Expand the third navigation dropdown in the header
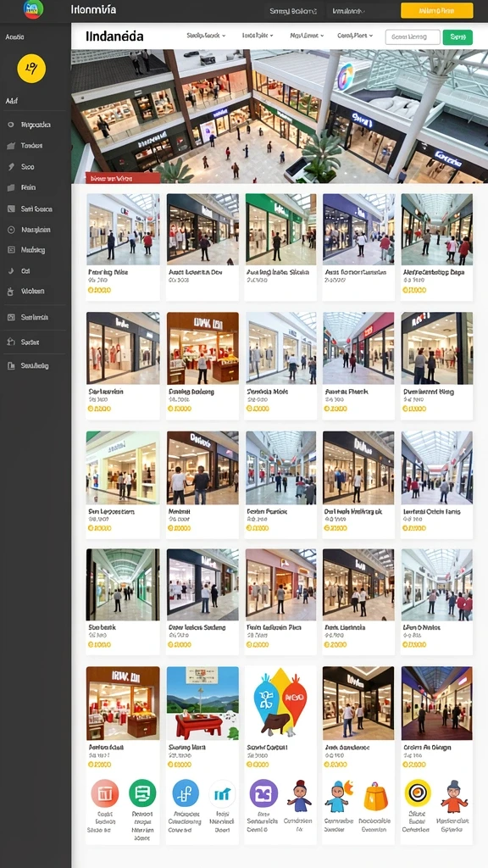 307,36
